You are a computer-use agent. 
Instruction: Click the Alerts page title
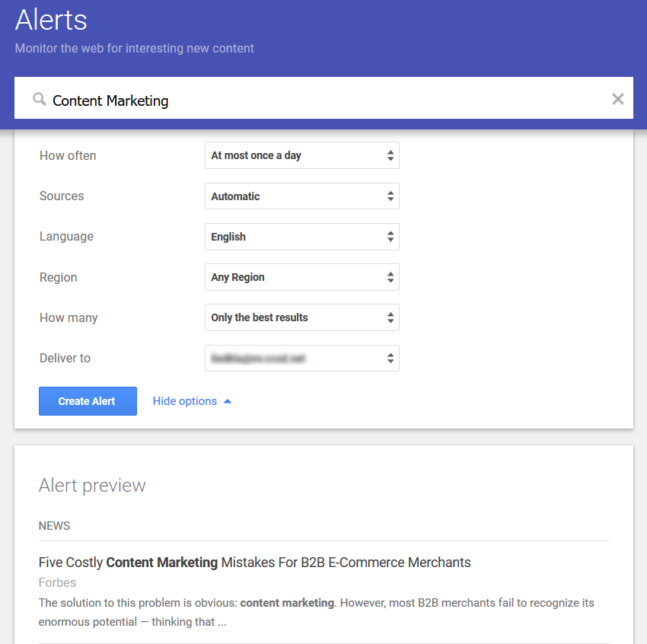click(51, 20)
